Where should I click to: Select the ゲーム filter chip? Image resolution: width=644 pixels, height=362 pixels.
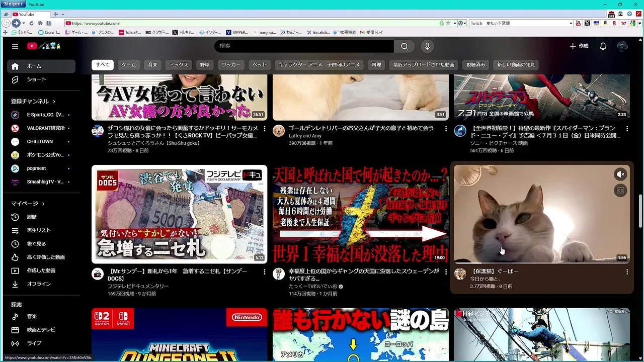pos(129,65)
